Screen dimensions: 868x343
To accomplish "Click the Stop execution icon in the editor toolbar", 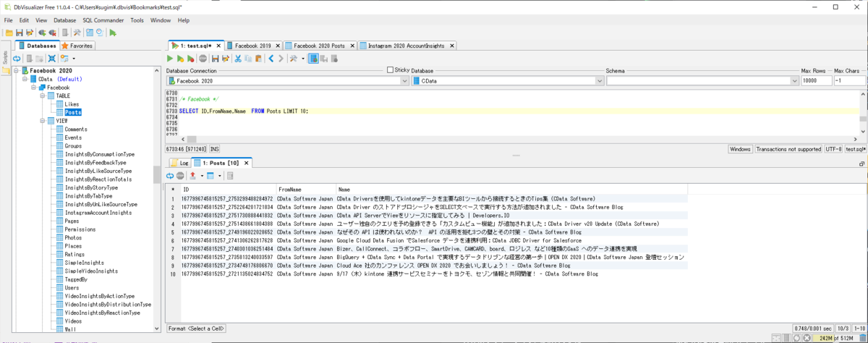I will point(203,59).
